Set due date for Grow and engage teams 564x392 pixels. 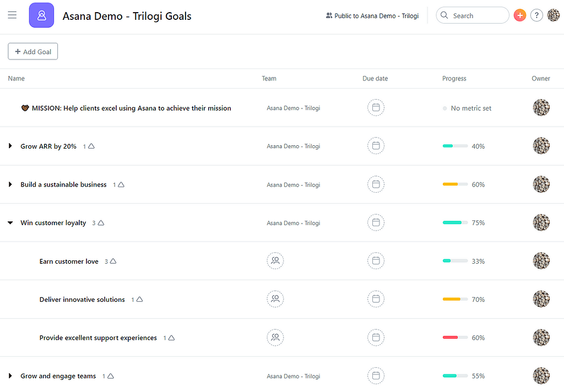tap(376, 375)
